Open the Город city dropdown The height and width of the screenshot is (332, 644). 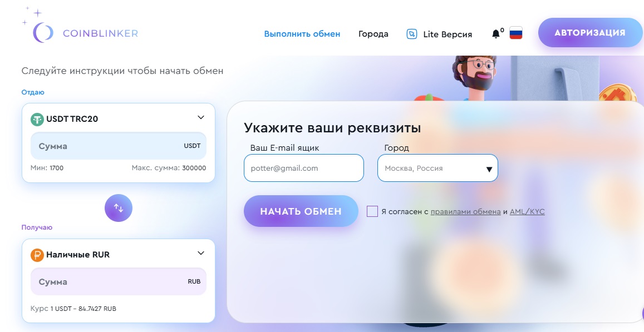tap(437, 168)
